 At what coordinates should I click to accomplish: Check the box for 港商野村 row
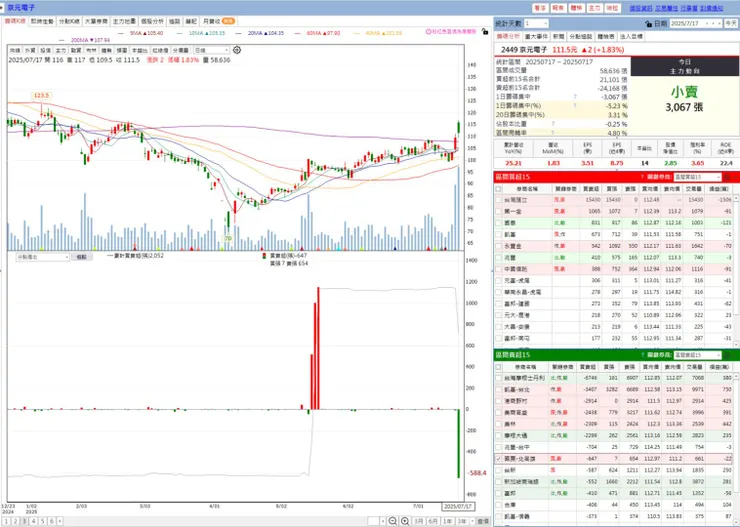(498, 401)
